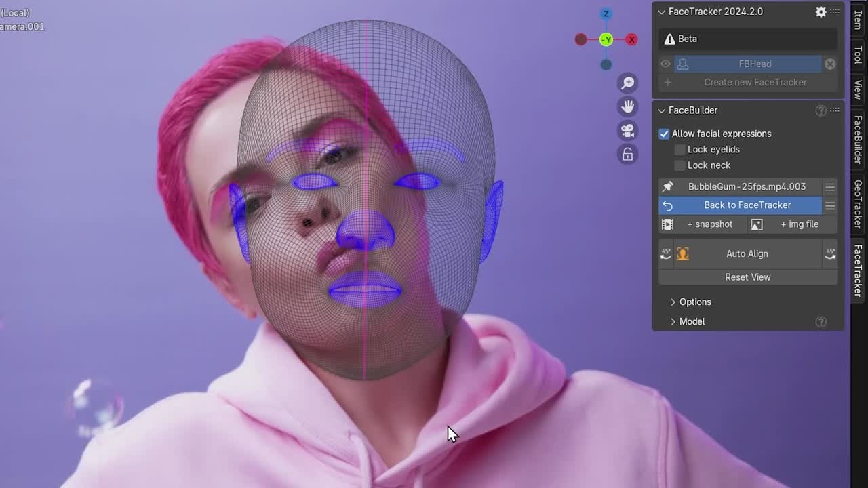Viewport: 868px width, 488px height.
Task: Click the lock camera to view icon
Action: (x=628, y=155)
